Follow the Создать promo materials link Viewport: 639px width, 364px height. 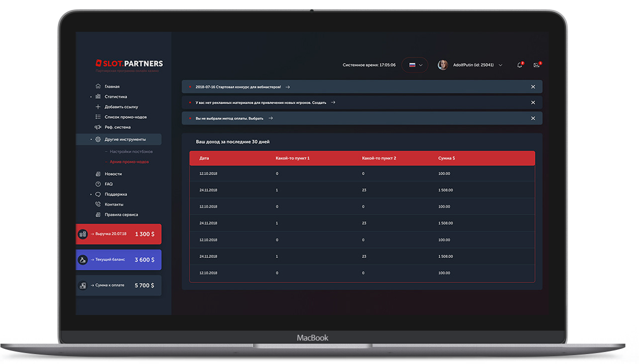click(319, 103)
